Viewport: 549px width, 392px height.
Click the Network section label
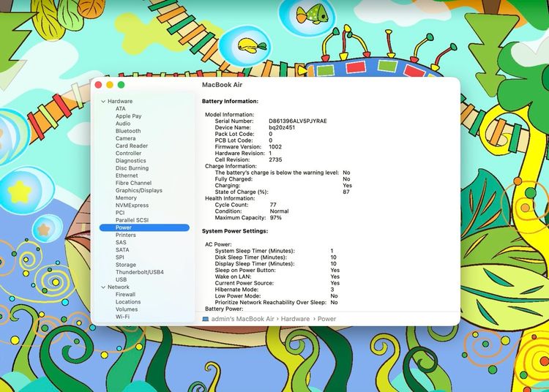[x=119, y=287]
